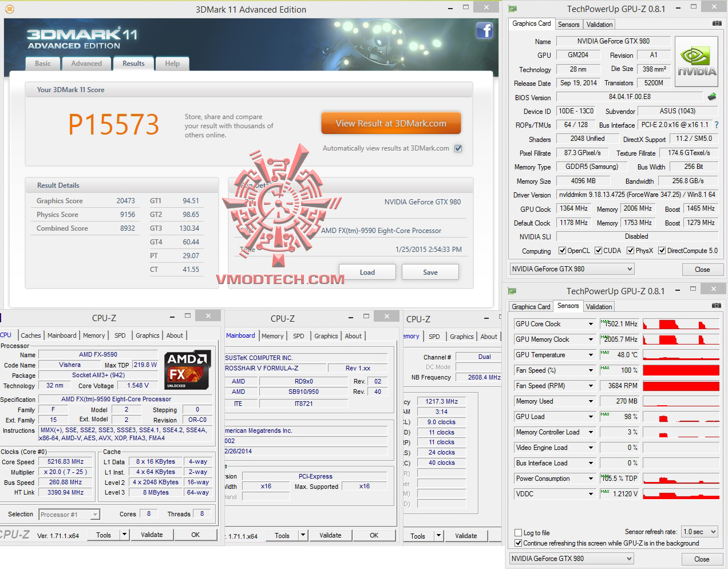Click the camera icon in GPU-Z Sensors window
Screen dimensions: 728x569
pyautogui.click(x=716, y=306)
